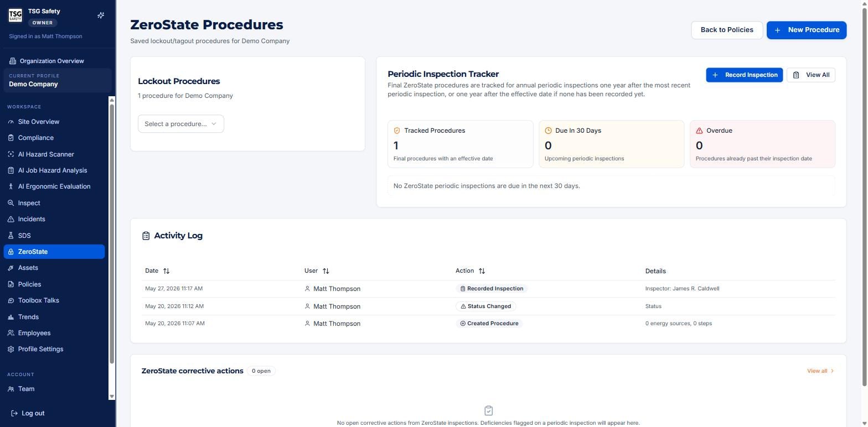Click '0 energy sources, 0 steps' details
This screenshot has width=868, height=427.
click(x=679, y=324)
